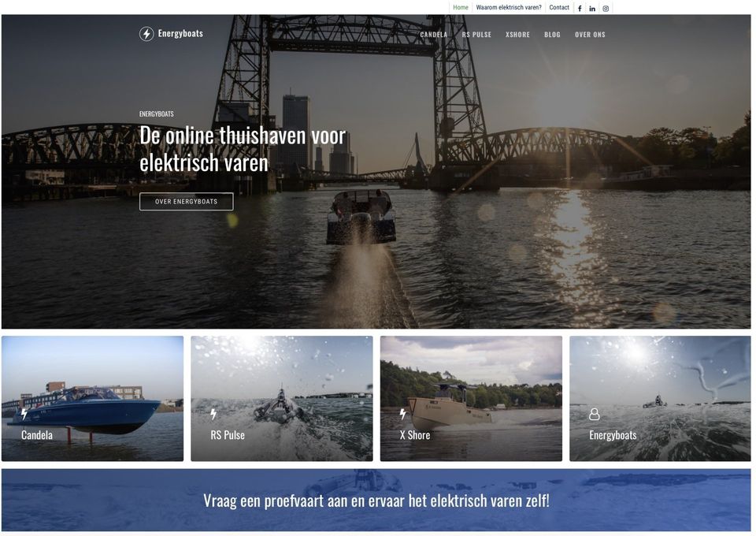Viewport: 756px width, 536px height.
Task: Follow the Home link in top bar
Action: [461, 7]
